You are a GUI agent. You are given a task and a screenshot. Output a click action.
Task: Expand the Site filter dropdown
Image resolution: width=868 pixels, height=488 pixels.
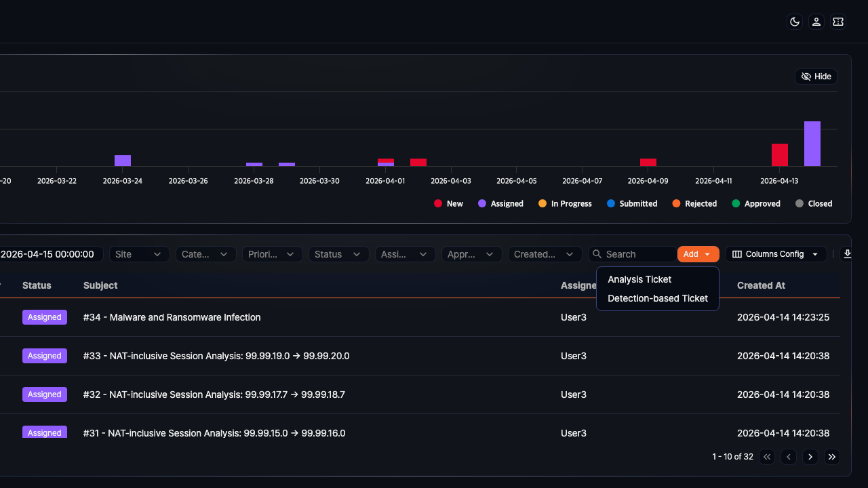[x=138, y=254]
